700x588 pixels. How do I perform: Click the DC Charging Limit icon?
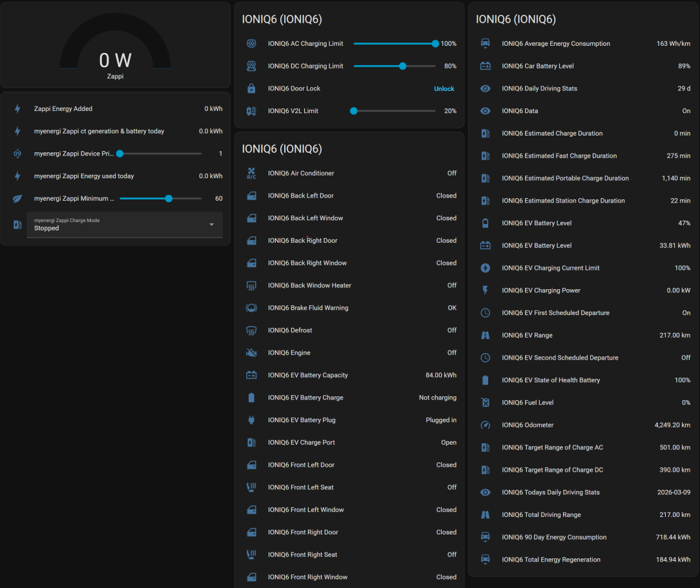click(x=251, y=66)
